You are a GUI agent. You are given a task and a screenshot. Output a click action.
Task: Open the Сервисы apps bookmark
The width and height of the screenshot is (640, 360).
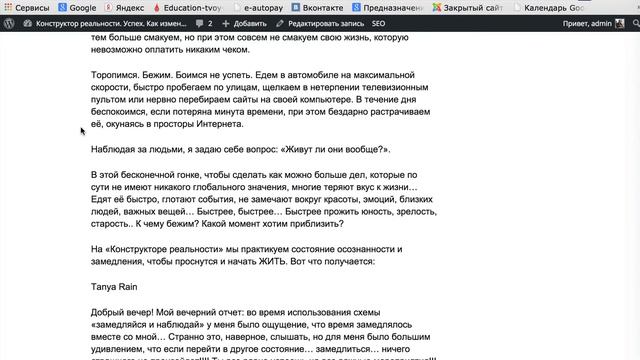(27, 8)
